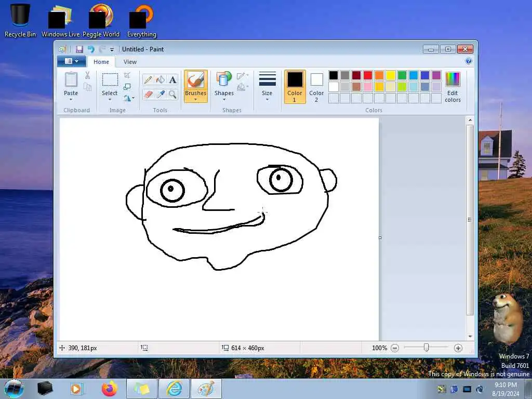Open Internet Explorer from the taskbar
Image resolution: width=532 pixels, height=399 pixels.
click(x=174, y=389)
